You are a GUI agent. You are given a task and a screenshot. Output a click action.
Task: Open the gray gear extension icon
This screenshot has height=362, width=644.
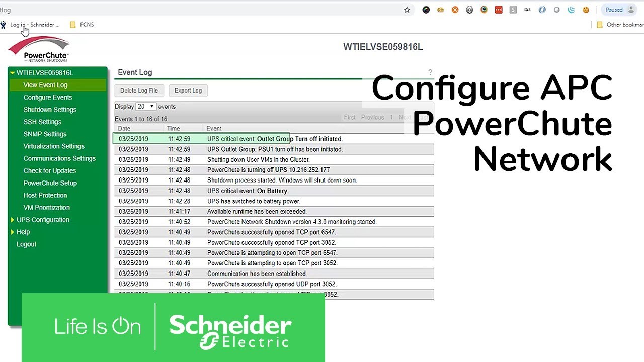coord(469,10)
